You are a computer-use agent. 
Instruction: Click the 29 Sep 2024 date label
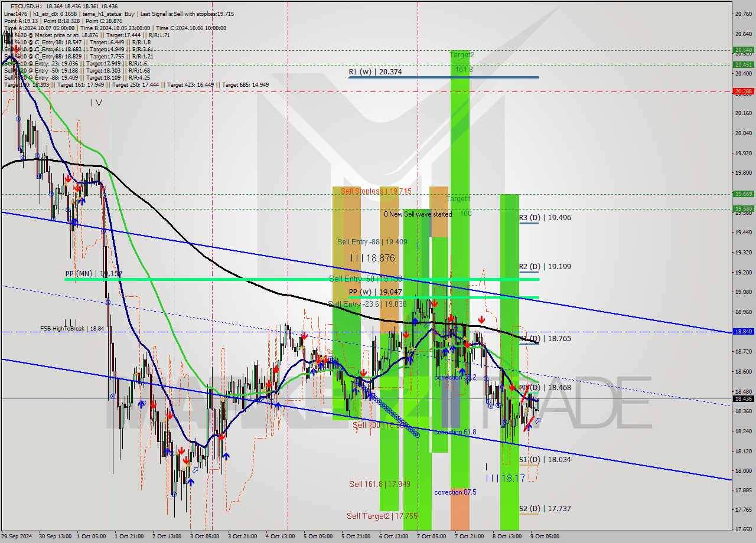[x=18, y=537]
